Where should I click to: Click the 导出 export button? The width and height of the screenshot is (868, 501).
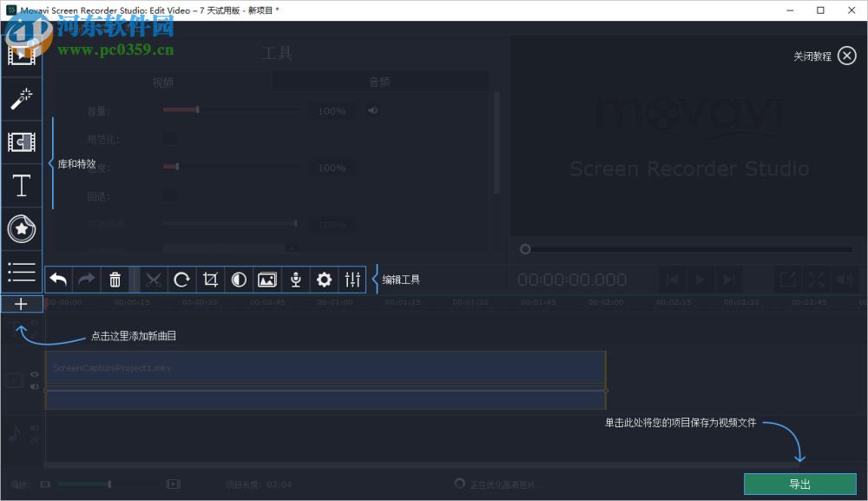(x=799, y=484)
